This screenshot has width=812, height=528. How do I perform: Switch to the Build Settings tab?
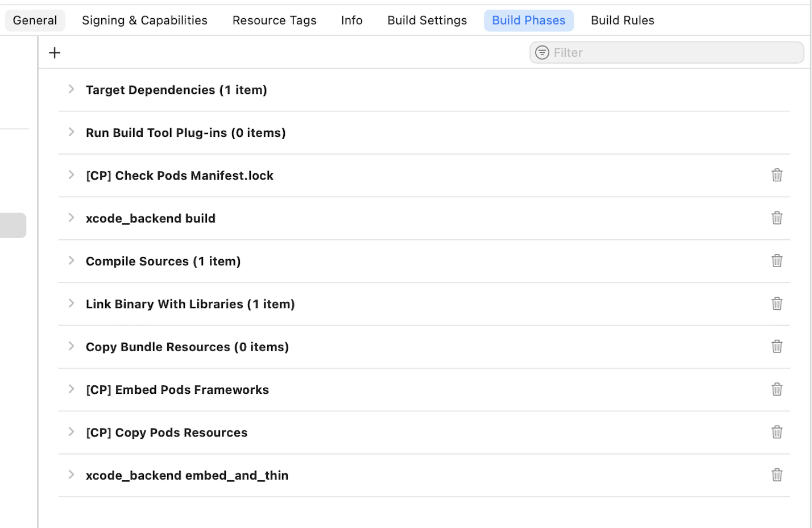tap(427, 20)
